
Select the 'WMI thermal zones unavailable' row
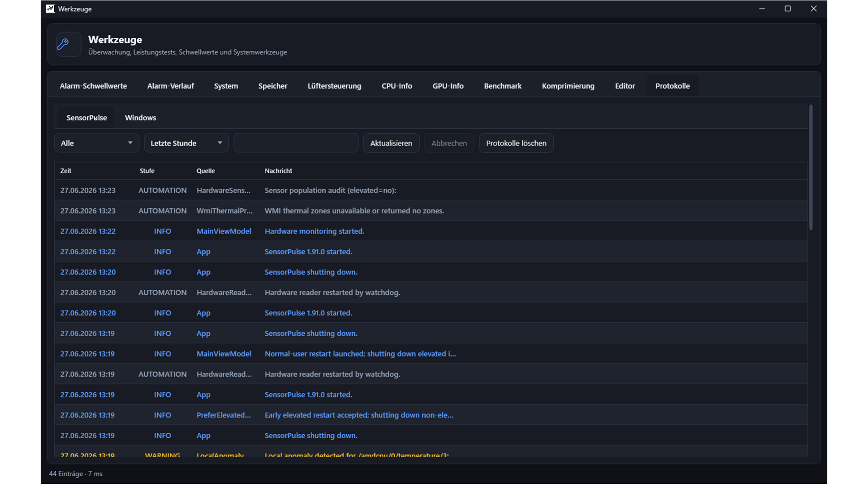click(x=431, y=211)
